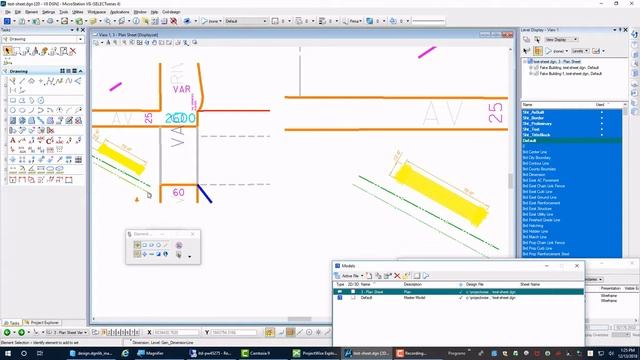Open the File menu
This screenshot has width=640, height=360.
(x=8, y=12)
